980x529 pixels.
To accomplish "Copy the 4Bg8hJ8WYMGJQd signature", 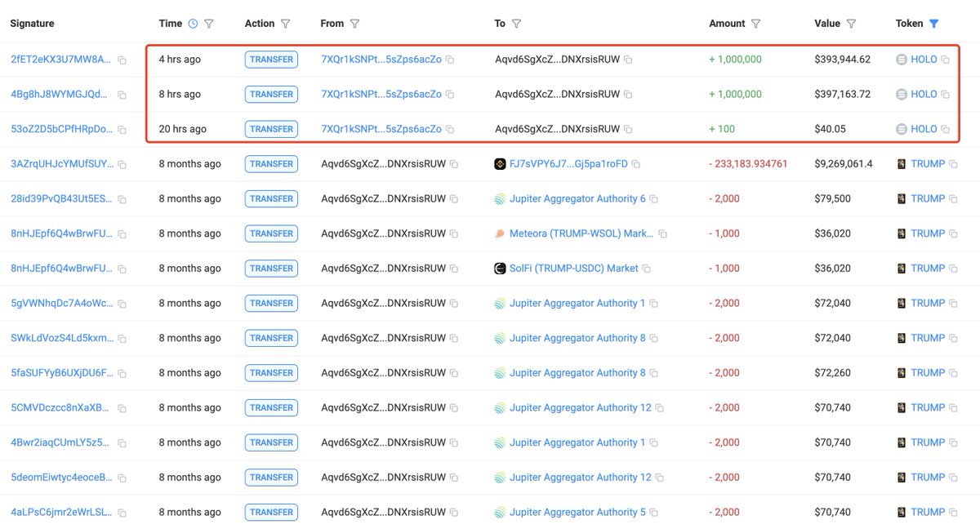I will pyautogui.click(x=122, y=95).
